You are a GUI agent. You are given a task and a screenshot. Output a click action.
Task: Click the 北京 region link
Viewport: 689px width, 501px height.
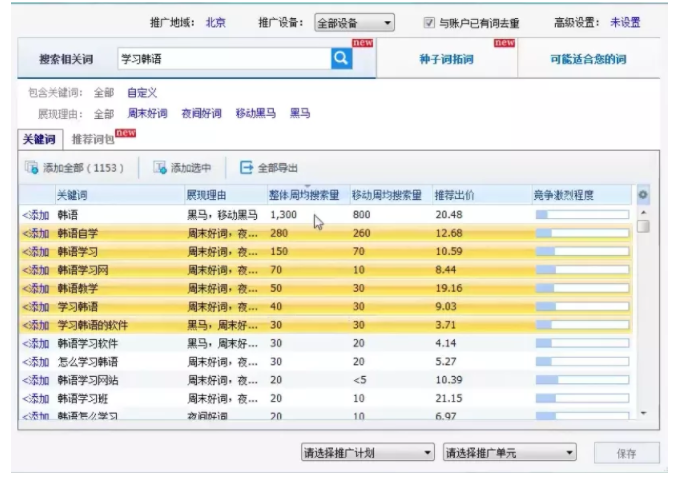pyautogui.click(x=215, y=22)
